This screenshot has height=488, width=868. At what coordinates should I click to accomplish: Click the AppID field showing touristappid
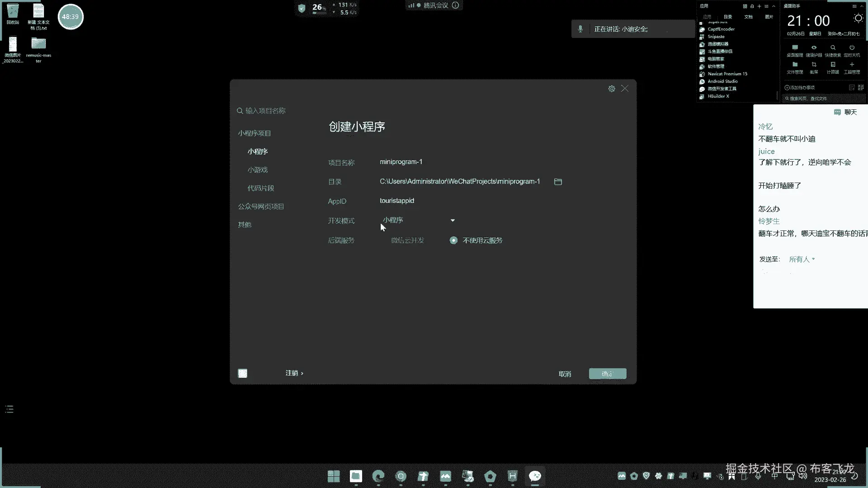point(396,201)
